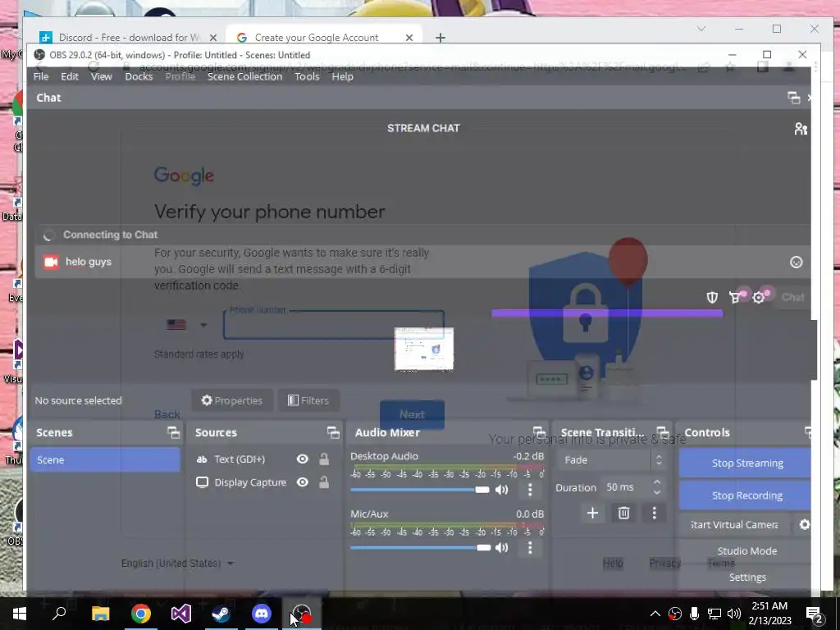Click the chat channel points cart icon

(735, 297)
